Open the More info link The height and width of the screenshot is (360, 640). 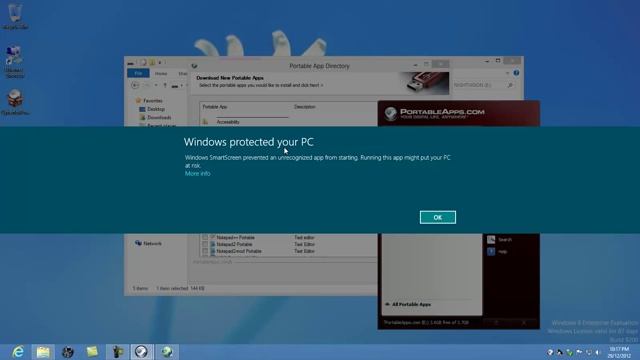click(198, 173)
